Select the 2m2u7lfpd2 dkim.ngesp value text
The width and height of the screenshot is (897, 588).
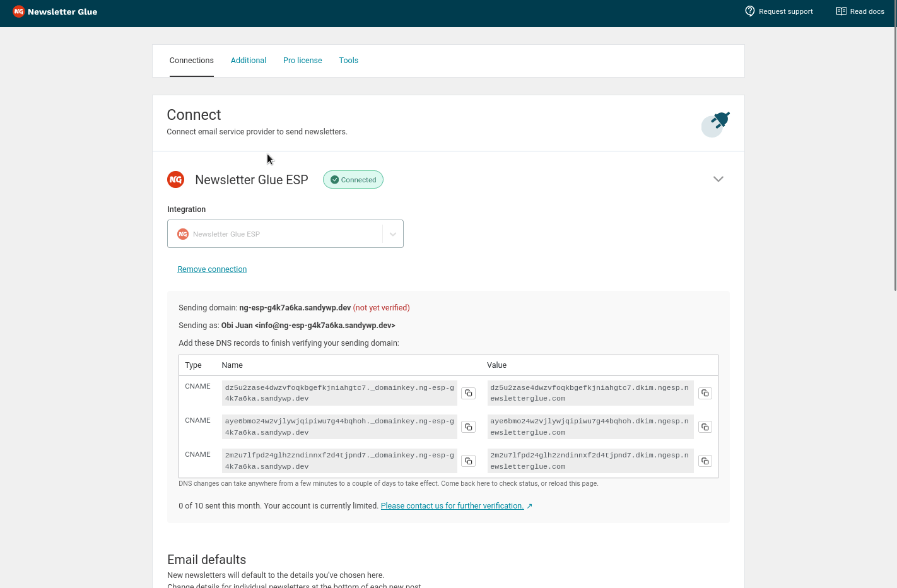point(590,461)
